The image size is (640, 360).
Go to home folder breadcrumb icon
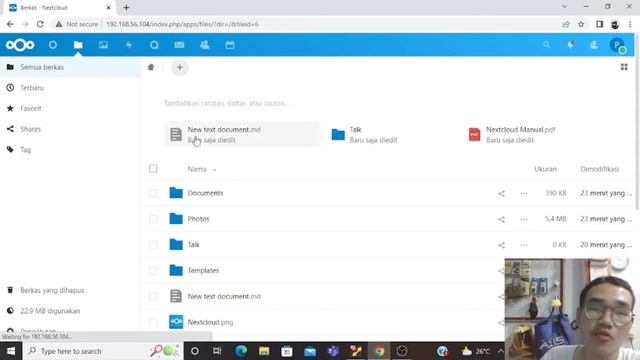click(x=151, y=67)
